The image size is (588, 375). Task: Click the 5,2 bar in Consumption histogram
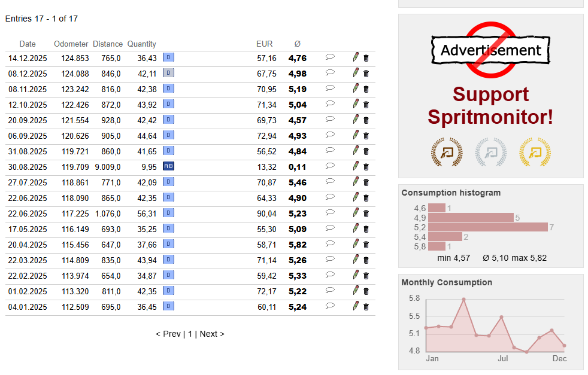click(488, 227)
